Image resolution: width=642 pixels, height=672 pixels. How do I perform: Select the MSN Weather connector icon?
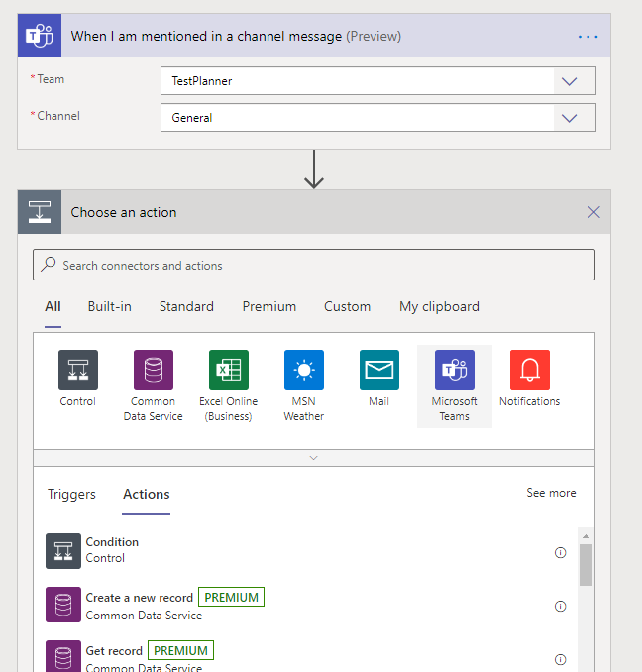tap(304, 370)
